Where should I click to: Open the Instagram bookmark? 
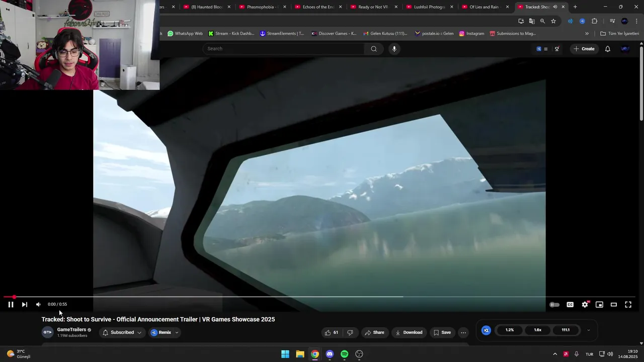pyautogui.click(x=471, y=34)
